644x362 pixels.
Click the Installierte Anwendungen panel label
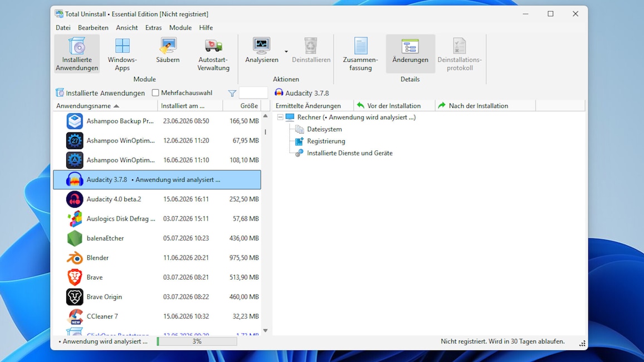click(x=105, y=93)
